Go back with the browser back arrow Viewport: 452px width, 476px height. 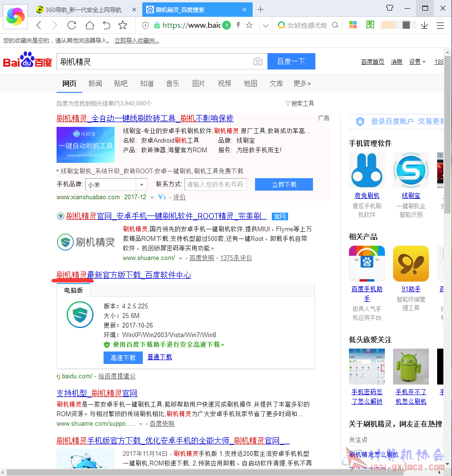(38, 25)
